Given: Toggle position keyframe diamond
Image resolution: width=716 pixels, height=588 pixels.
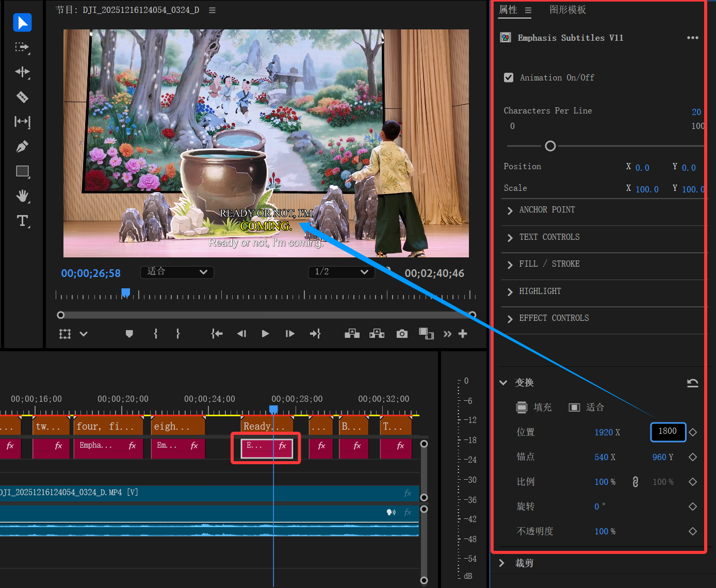Looking at the screenshot, I should pyautogui.click(x=693, y=432).
